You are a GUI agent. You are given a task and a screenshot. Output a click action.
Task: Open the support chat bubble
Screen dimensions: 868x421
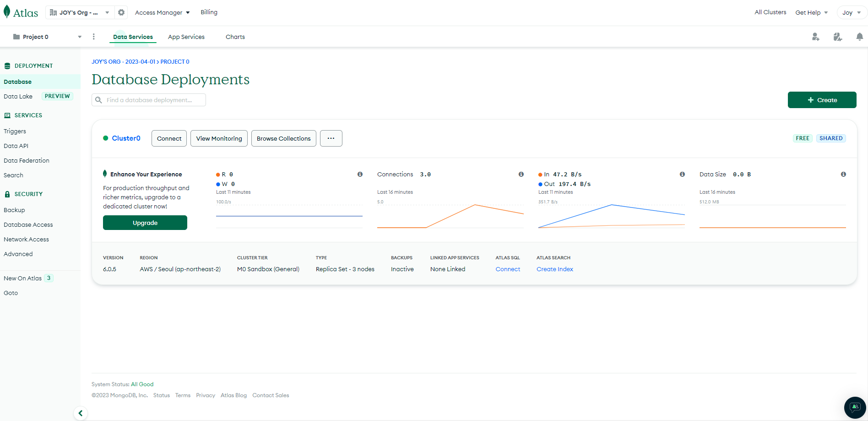pos(855,407)
